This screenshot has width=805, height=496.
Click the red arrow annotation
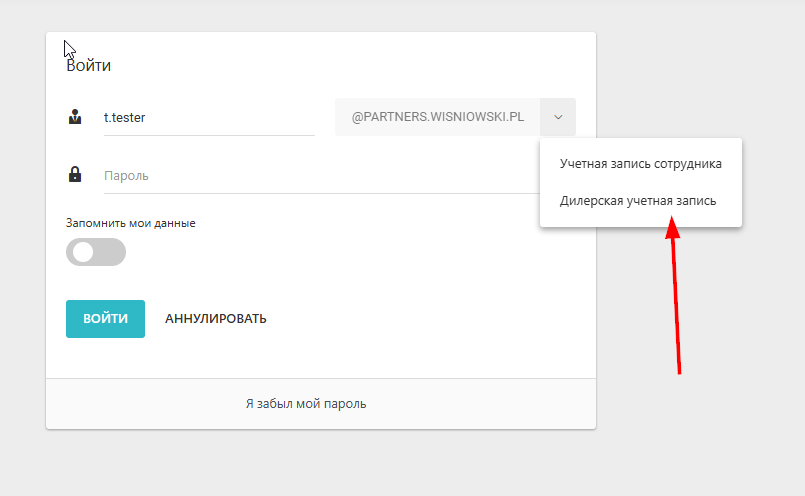tap(676, 300)
